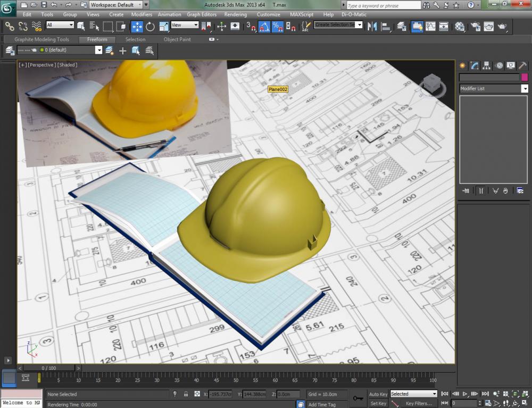Switch to the Object Paint tab
532x408 pixels.
tap(177, 39)
